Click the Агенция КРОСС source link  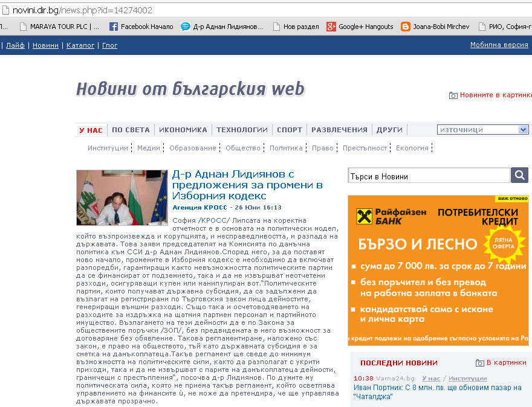tap(199, 207)
